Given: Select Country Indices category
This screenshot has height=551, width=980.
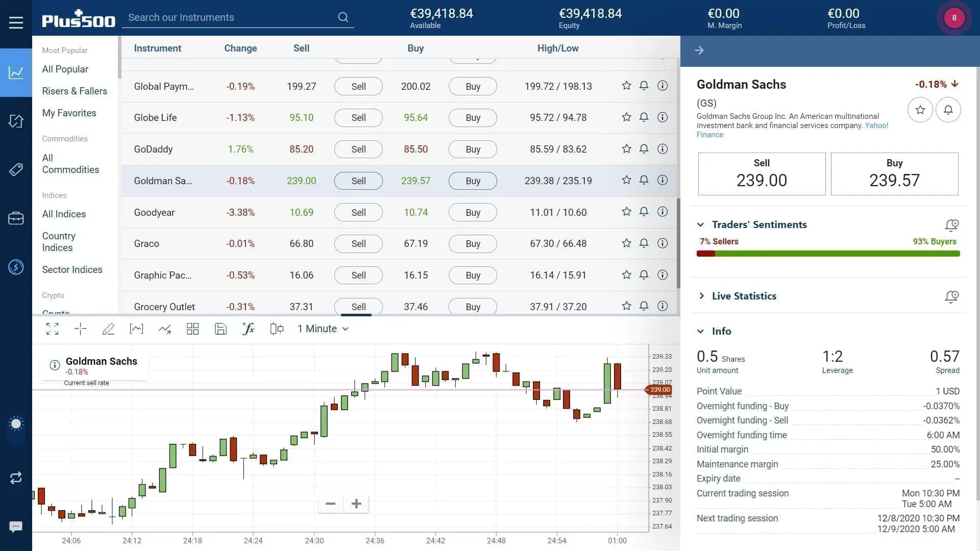Looking at the screenshot, I should 59,242.
